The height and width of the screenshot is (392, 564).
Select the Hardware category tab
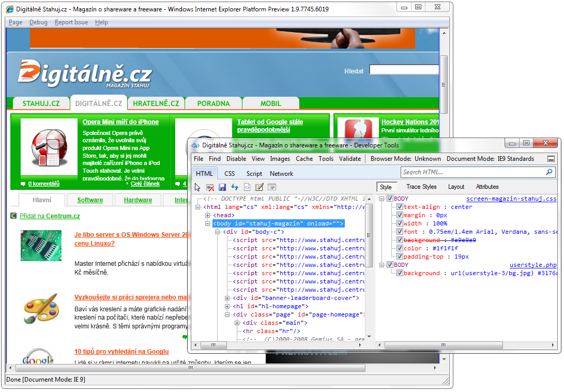pyautogui.click(x=138, y=200)
